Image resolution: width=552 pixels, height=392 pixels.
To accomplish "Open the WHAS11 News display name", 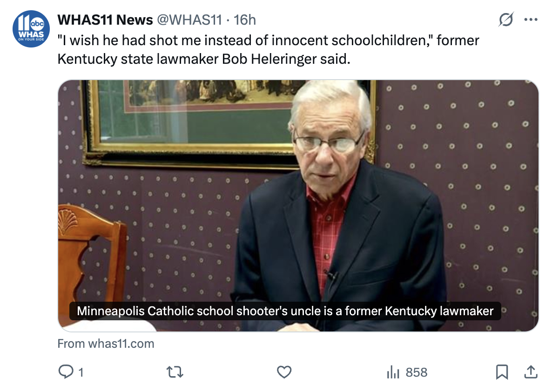I will 105,20.
